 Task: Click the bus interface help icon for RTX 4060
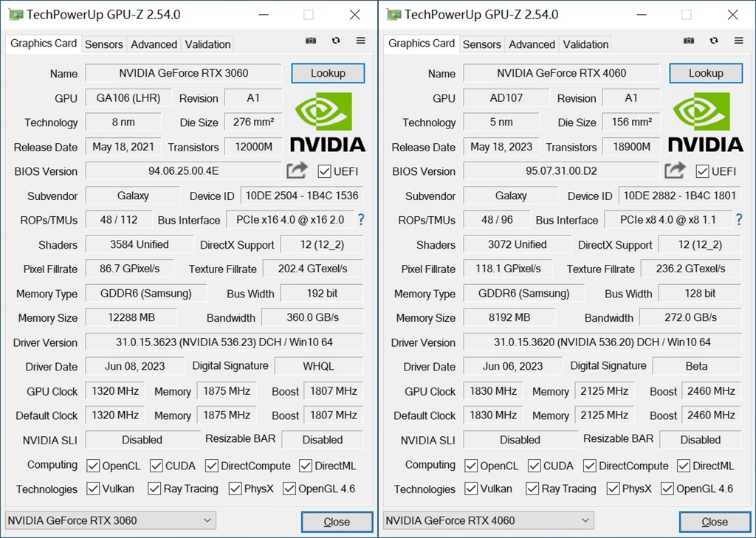point(739,221)
